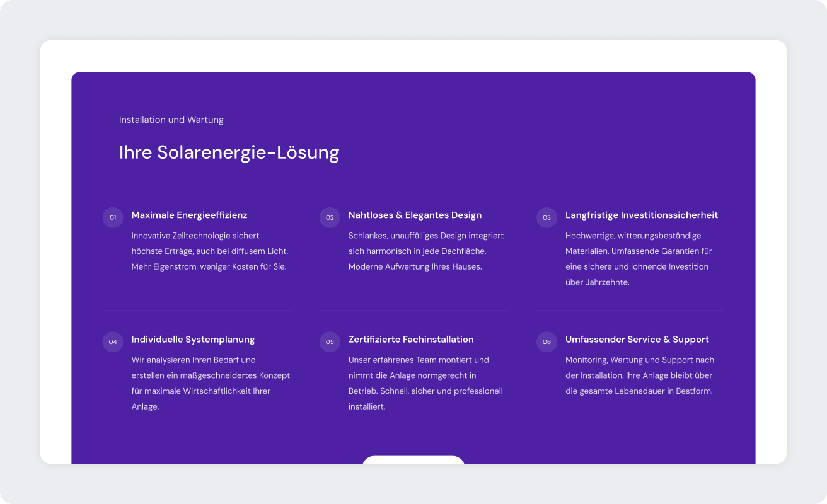The height and width of the screenshot is (504, 827).
Task: Select the "Individuelle Systemplanung" heading
Action: click(x=192, y=339)
